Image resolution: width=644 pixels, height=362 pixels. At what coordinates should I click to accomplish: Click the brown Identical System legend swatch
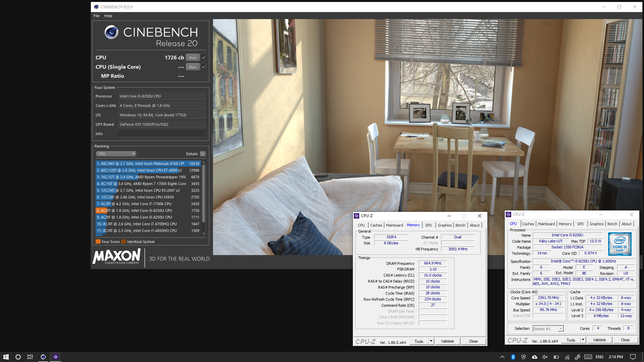pyautogui.click(x=123, y=242)
